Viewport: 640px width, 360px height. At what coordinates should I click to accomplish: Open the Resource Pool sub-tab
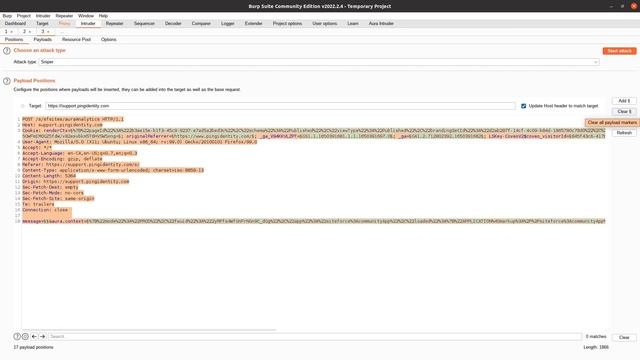[x=76, y=40]
